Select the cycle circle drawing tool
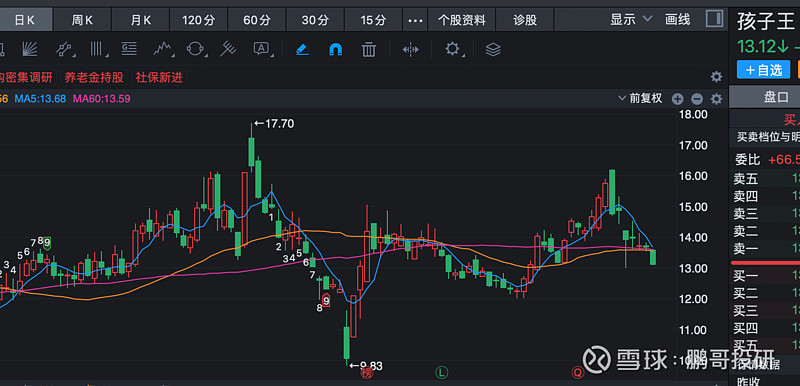800x386 pixels. pos(195,49)
